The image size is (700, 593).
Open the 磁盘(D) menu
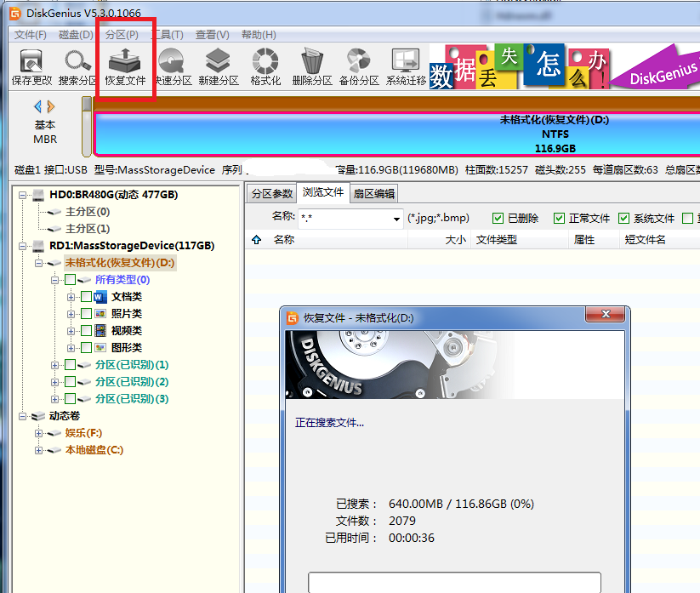click(x=76, y=35)
